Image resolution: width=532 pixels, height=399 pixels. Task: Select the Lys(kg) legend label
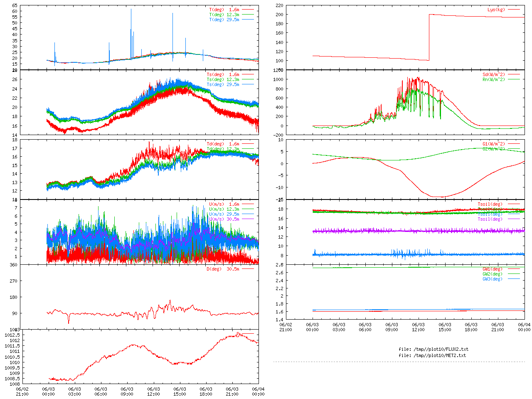tap(496, 10)
